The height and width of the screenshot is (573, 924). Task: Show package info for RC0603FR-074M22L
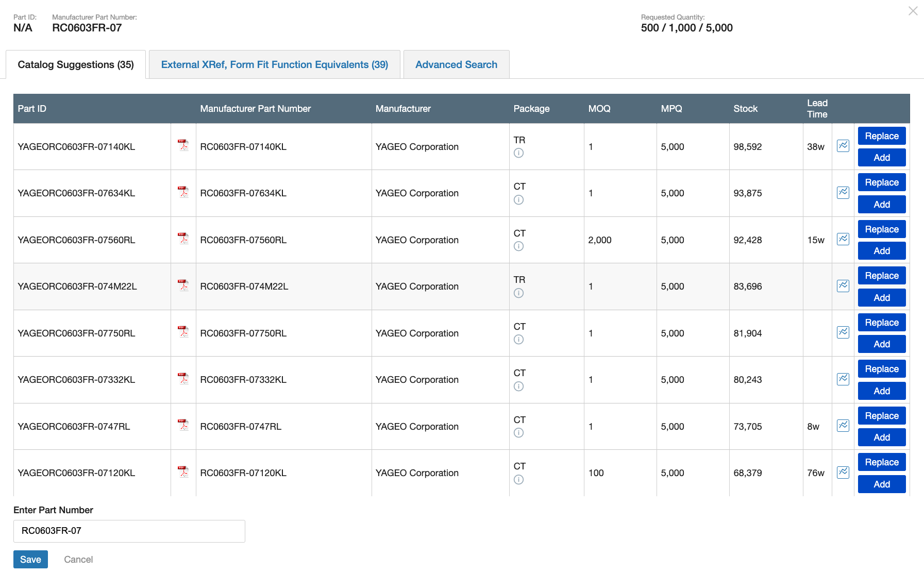[519, 293]
